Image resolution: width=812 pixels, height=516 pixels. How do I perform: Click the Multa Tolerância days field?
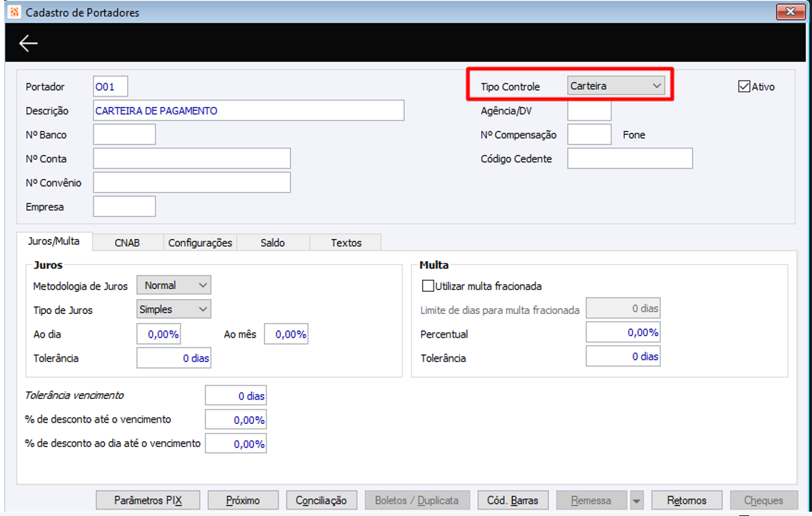623,356
